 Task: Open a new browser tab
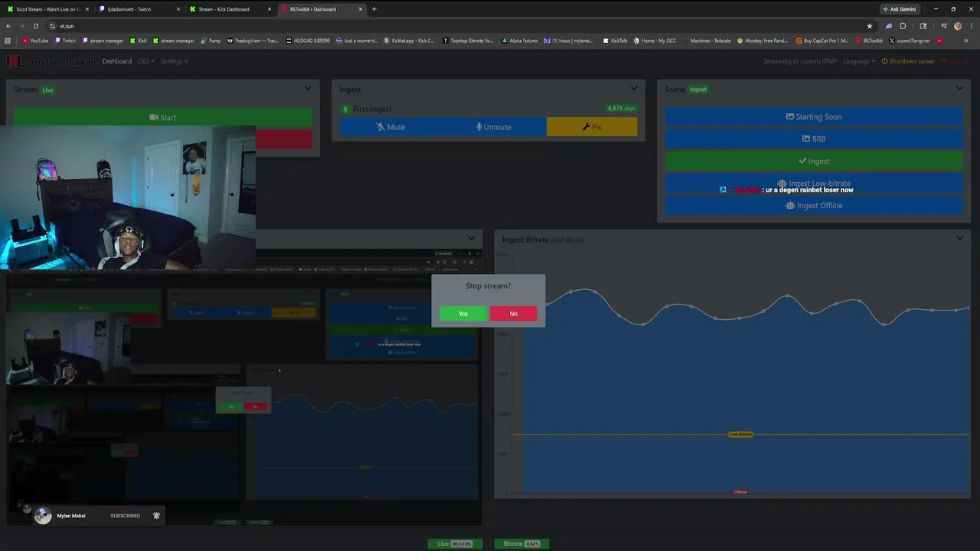374,9
